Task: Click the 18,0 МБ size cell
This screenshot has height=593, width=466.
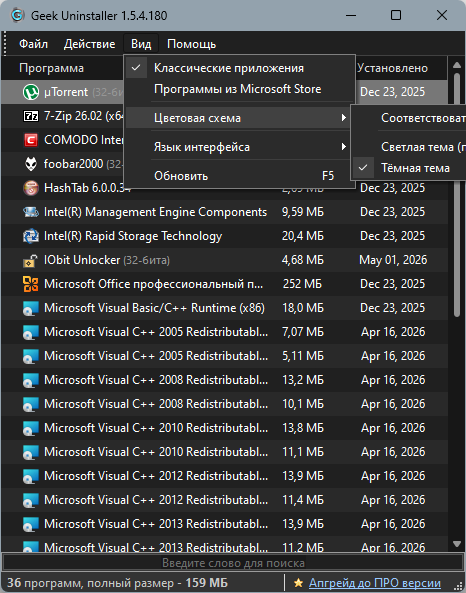Action: (x=303, y=308)
